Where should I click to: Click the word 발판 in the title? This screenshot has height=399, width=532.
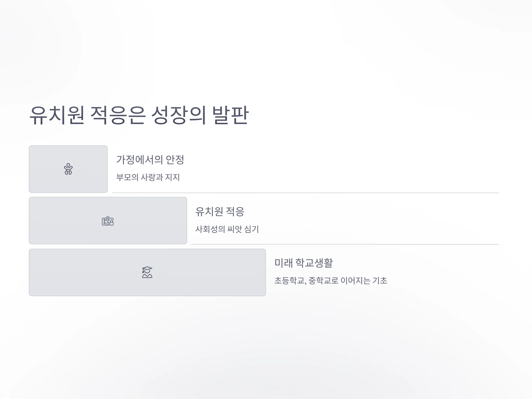pos(230,115)
